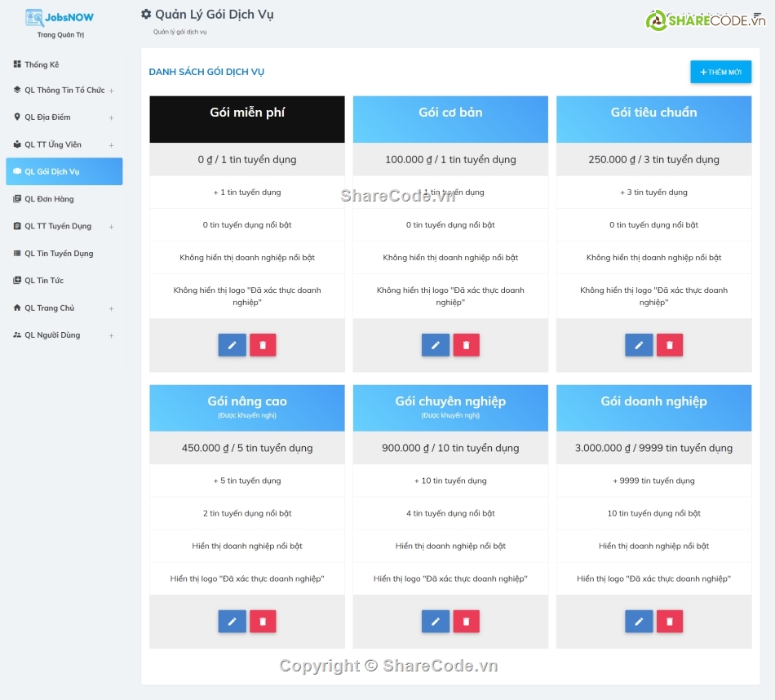This screenshot has height=700, width=775.
Task: Click '2 tin tuyển dụng nổi bật' text
Action: [x=247, y=514]
